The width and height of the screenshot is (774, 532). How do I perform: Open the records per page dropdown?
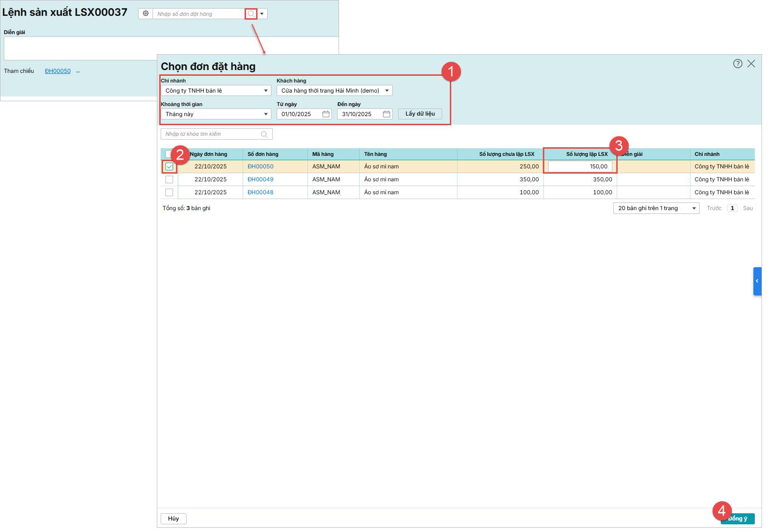pyautogui.click(x=656, y=208)
